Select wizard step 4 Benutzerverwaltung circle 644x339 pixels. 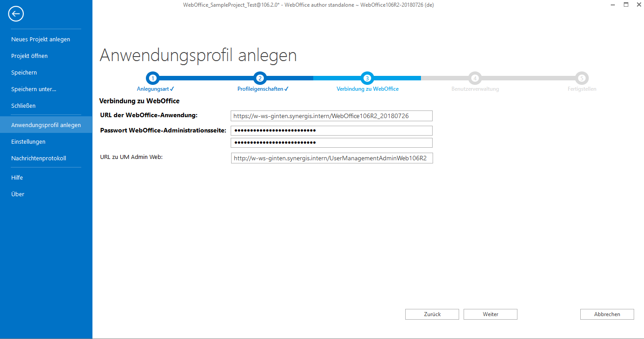coord(475,78)
